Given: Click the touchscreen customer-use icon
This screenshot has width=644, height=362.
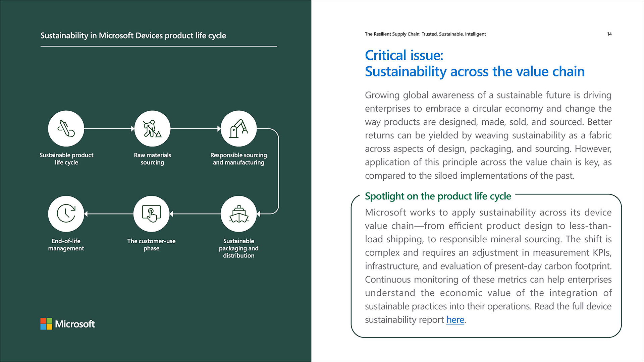Looking at the screenshot, I should click(x=151, y=214).
